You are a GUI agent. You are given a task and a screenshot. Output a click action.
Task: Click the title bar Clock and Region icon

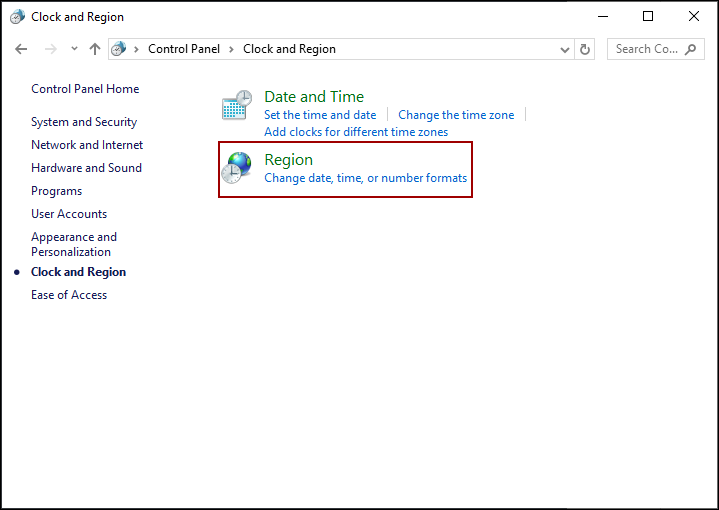17,17
